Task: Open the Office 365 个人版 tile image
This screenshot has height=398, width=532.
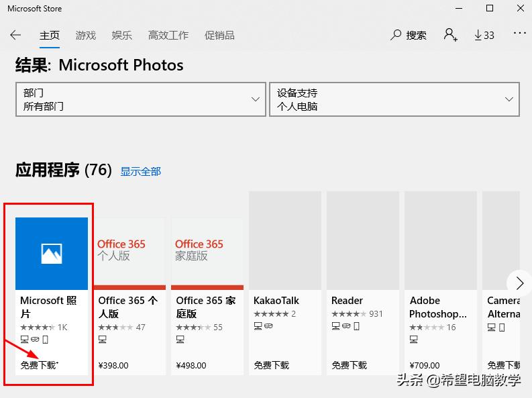Action: click(x=129, y=254)
